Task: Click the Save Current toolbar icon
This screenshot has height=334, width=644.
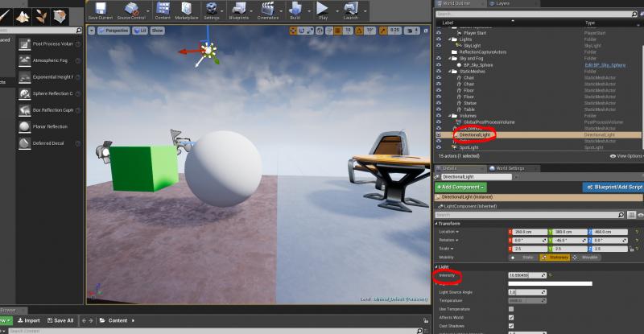Action: pyautogui.click(x=100, y=10)
